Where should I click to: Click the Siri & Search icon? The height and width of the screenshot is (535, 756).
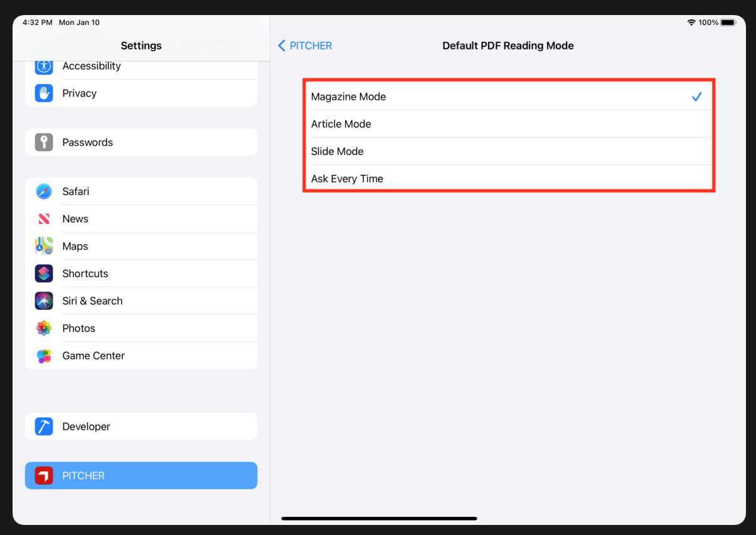[x=43, y=300]
